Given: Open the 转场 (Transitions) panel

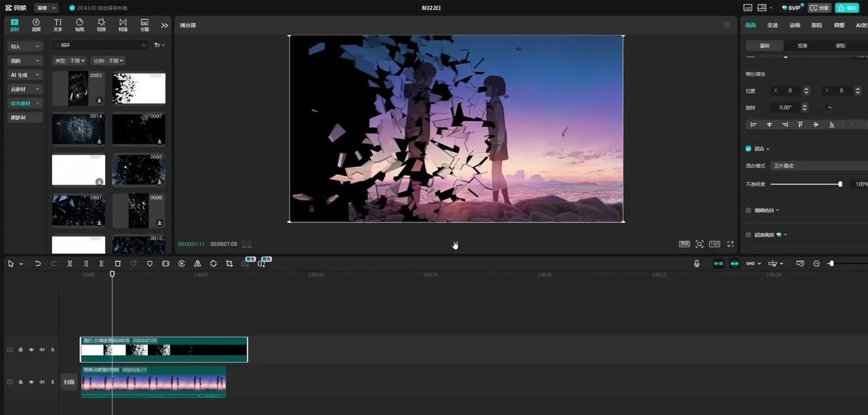Looking at the screenshot, I should click(x=123, y=25).
